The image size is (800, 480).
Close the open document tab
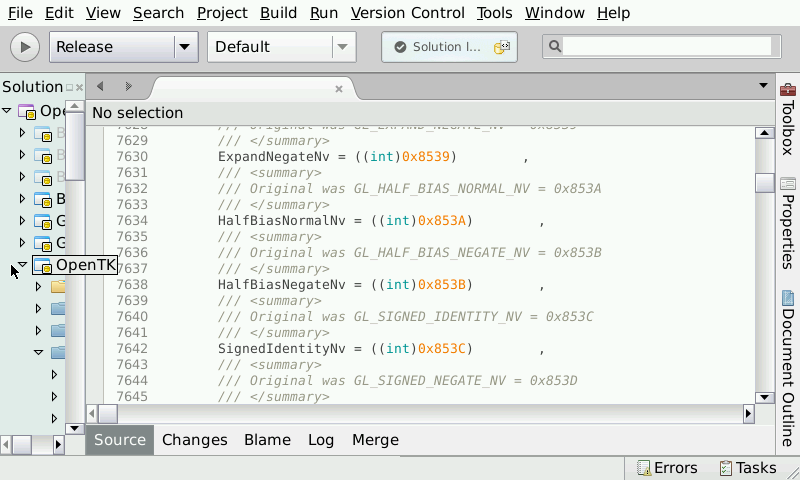click(x=339, y=89)
